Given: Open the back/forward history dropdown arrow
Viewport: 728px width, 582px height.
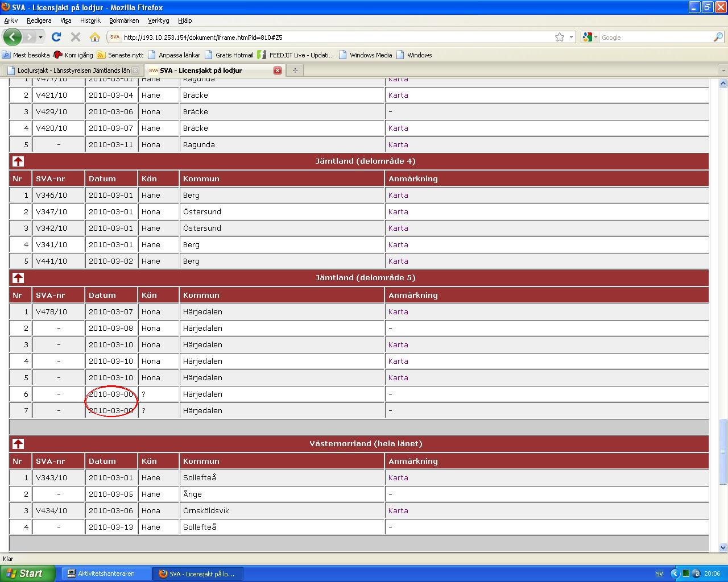Looking at the screenshot, I should [40, 37].
